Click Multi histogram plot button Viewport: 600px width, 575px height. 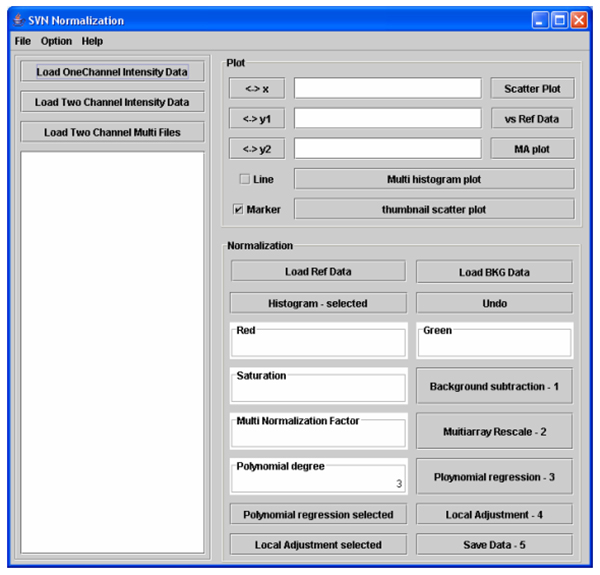[434, 179]
